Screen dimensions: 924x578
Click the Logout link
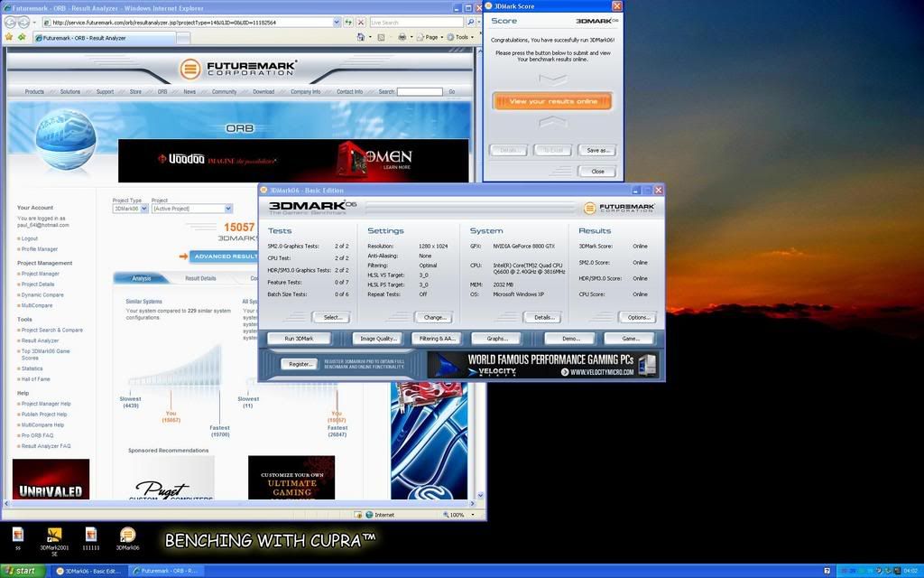click(30, 238)
